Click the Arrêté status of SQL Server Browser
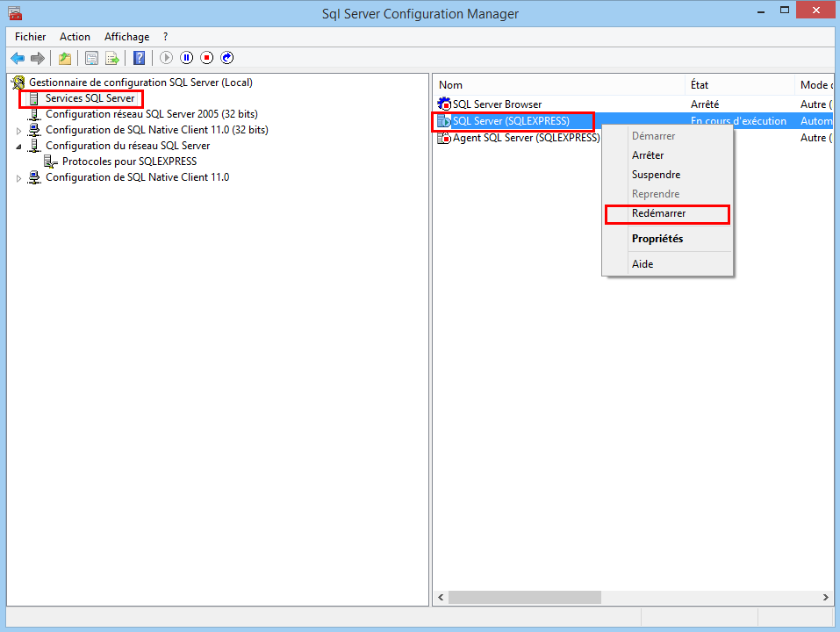Viewport: 840px width, 632px height. (x=705, y=104)
